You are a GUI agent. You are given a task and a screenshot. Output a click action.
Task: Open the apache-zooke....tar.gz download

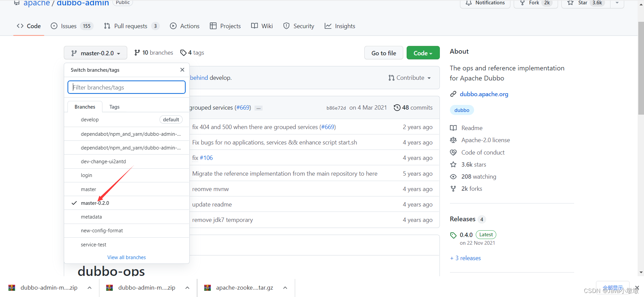pyautogui.click(x=244, y=288)
